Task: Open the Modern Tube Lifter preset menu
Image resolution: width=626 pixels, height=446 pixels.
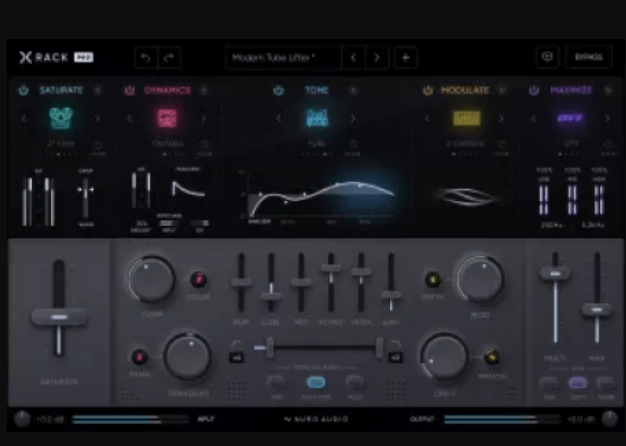Action: click(x=283, y=58)
